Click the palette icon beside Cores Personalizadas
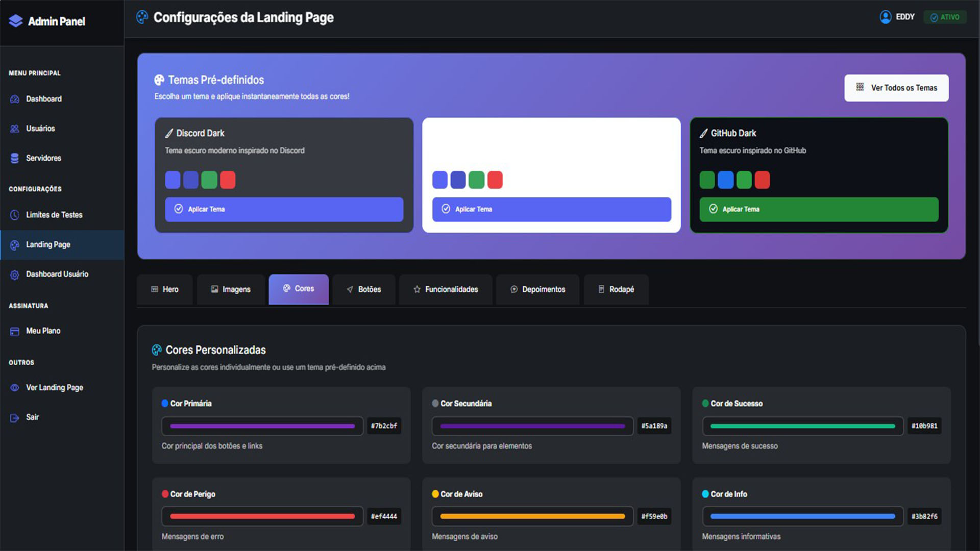Screen dimensions: 980x551 157,350
